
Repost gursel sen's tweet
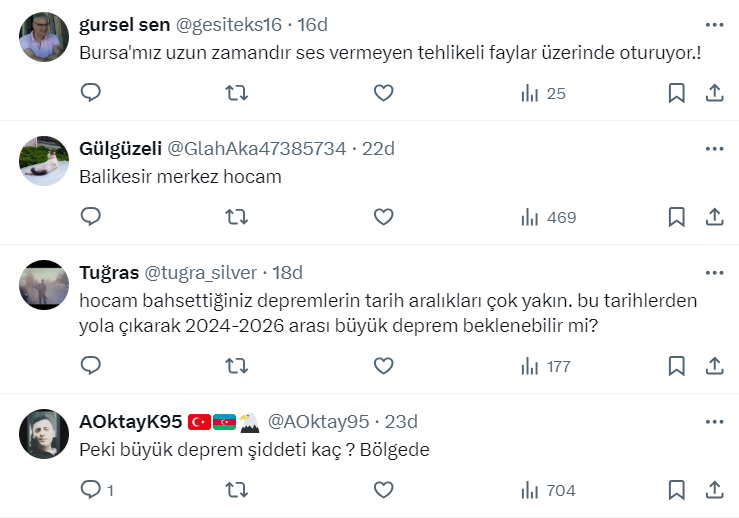click(x=236, y=93)
